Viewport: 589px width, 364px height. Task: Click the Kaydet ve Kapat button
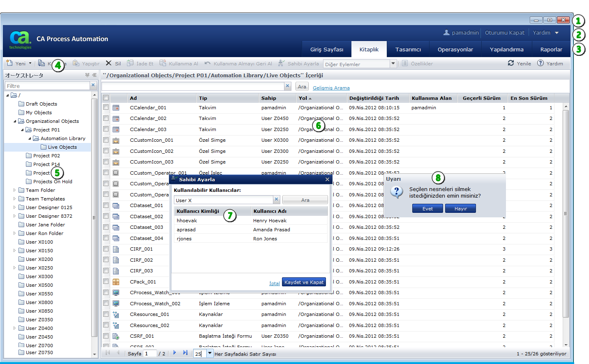pyautogui.click(x=304, y=282)
